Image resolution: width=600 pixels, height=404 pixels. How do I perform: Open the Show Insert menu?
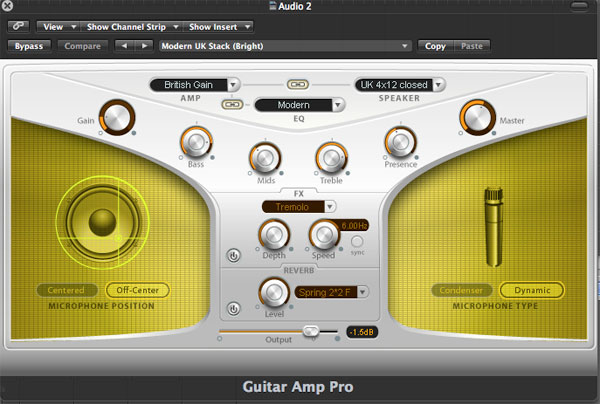(x=218, y=27)
